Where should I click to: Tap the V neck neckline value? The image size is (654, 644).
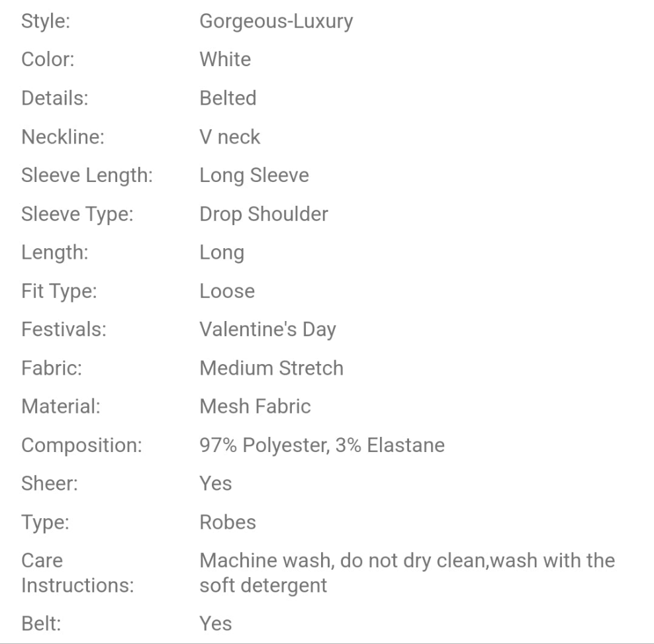[230, 137]
